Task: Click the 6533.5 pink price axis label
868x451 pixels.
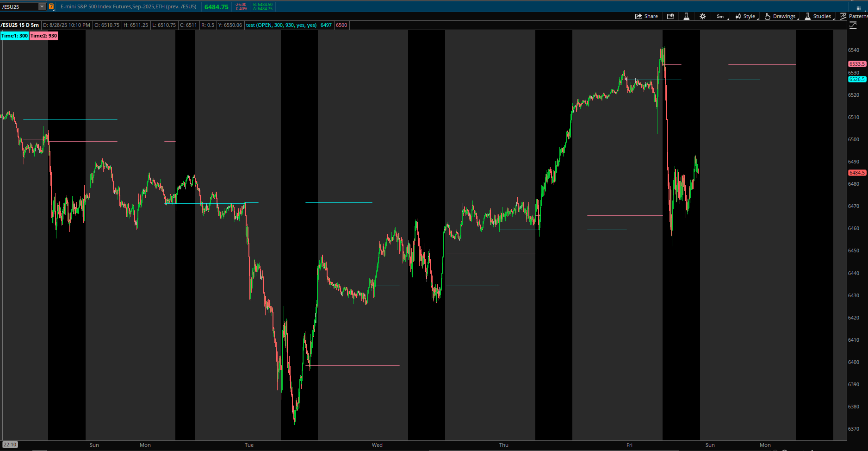Action: coord(856,64)
